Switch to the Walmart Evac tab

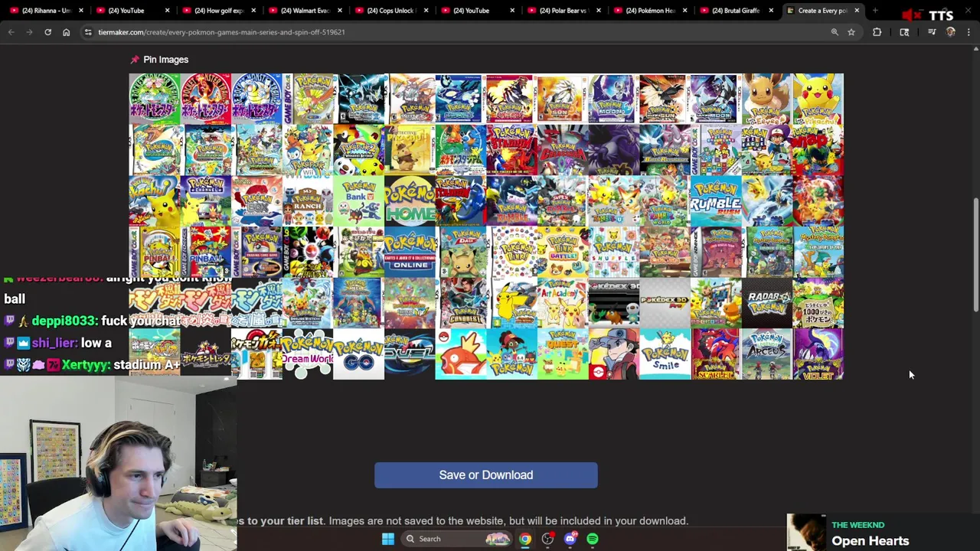tap(305, 11)
